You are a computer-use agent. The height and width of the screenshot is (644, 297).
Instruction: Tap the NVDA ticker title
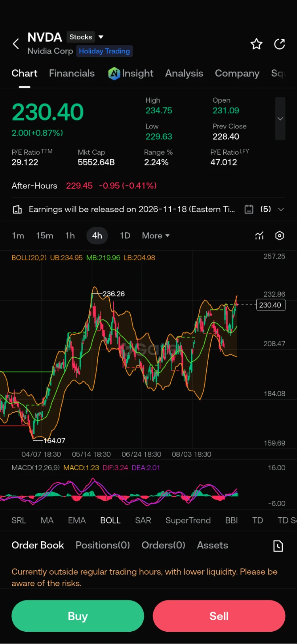[x=45, y=37]
